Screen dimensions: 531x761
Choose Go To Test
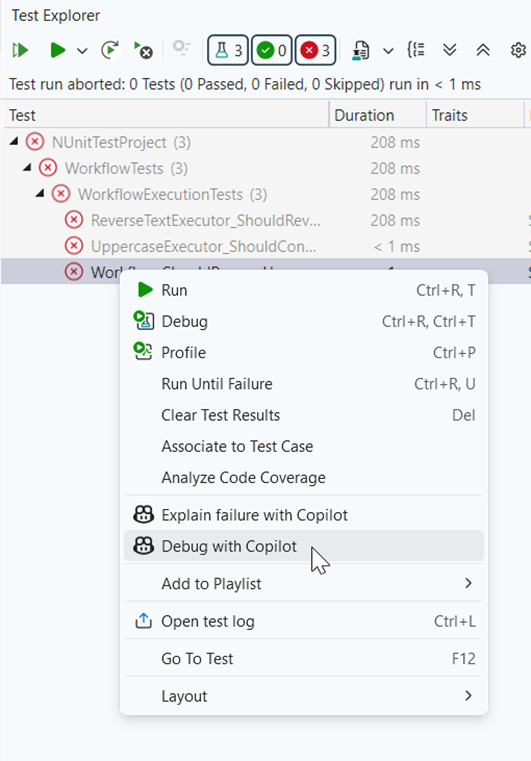(304, 659)
